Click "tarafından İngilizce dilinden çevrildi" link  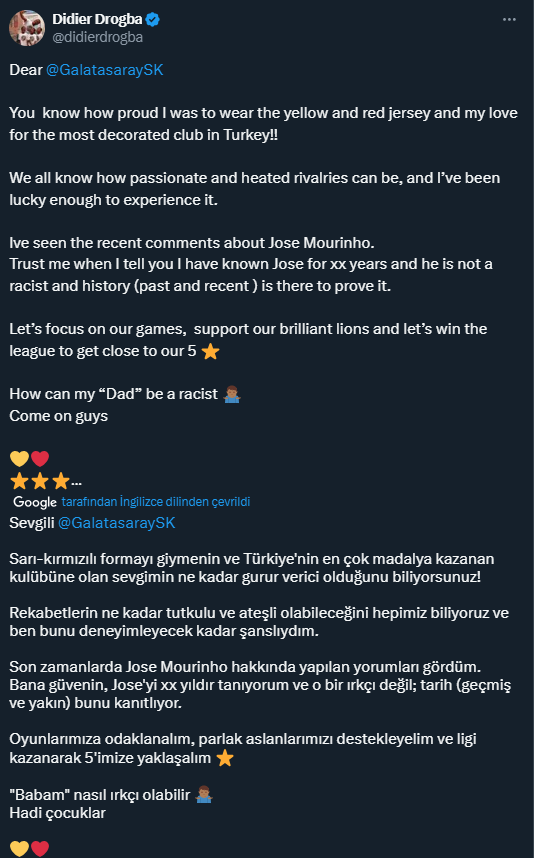point(156,502)
